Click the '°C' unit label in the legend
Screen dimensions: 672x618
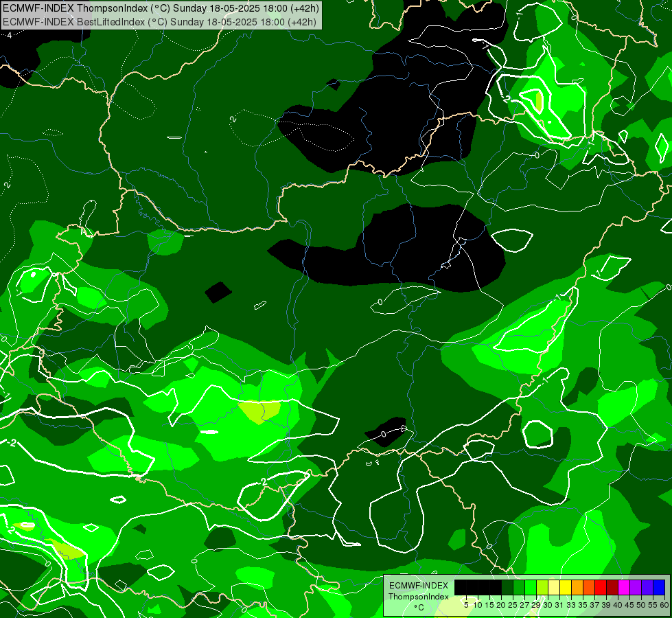pyautogui.click(x=419, y=607)
